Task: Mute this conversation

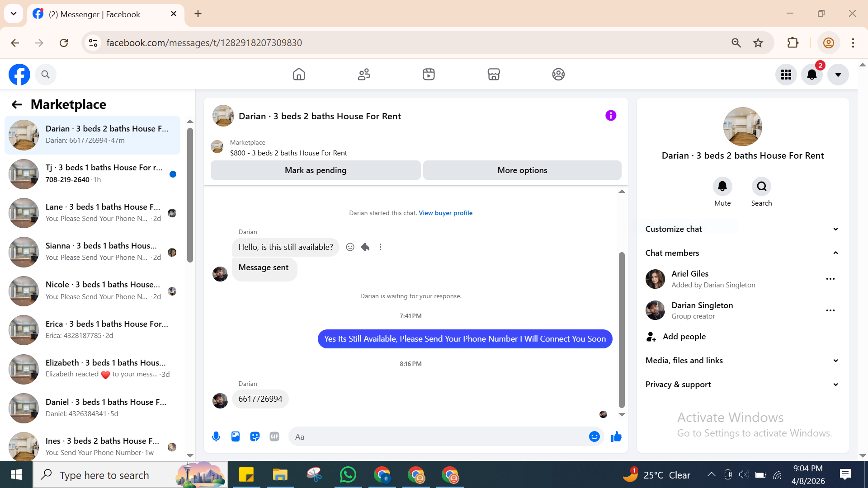Action: 722,187
